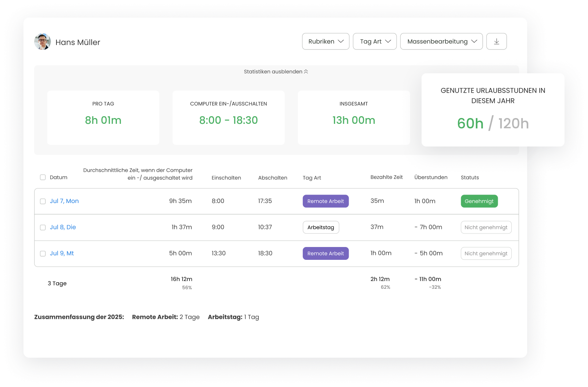This screenshot has height=387, width=588.
Task: Click the Arbeitstag tag on Jul 8
Action: (321, 227)
